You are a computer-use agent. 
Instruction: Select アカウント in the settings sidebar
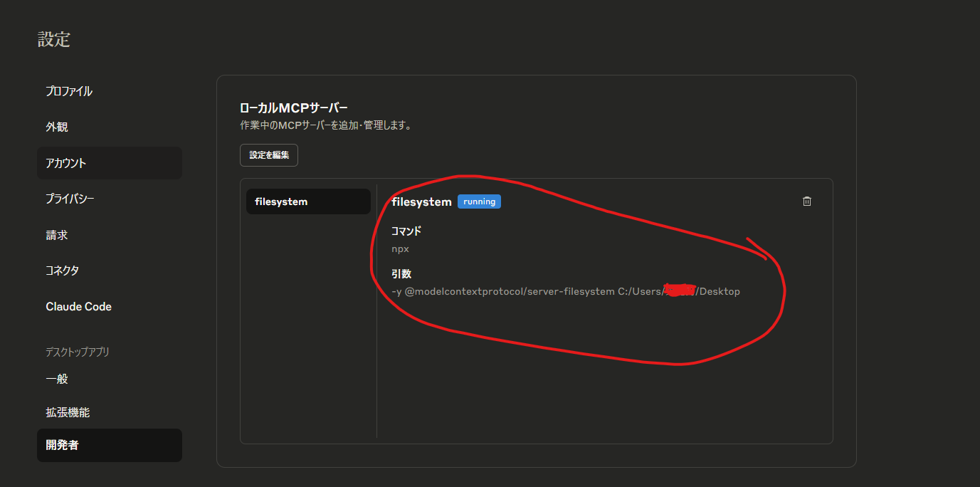pos(110,163)
